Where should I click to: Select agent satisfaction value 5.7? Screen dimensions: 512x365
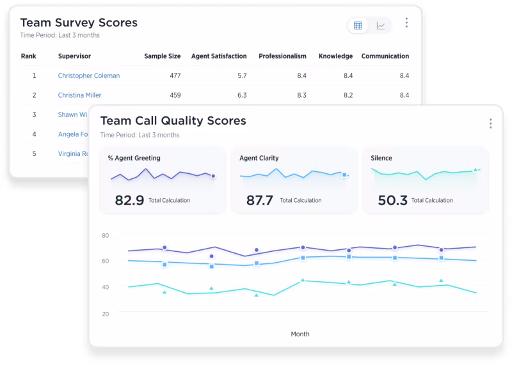pos(242,76)
